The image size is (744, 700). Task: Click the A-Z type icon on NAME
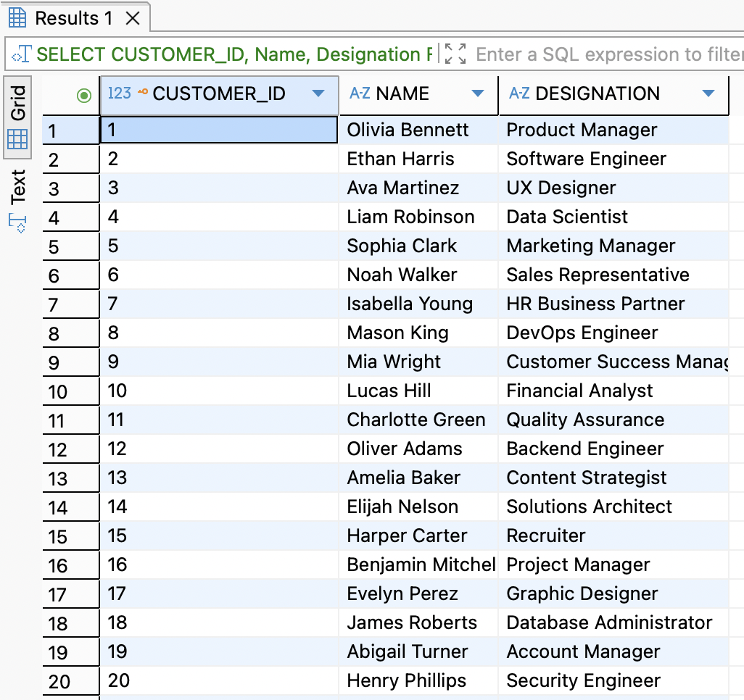360,93
